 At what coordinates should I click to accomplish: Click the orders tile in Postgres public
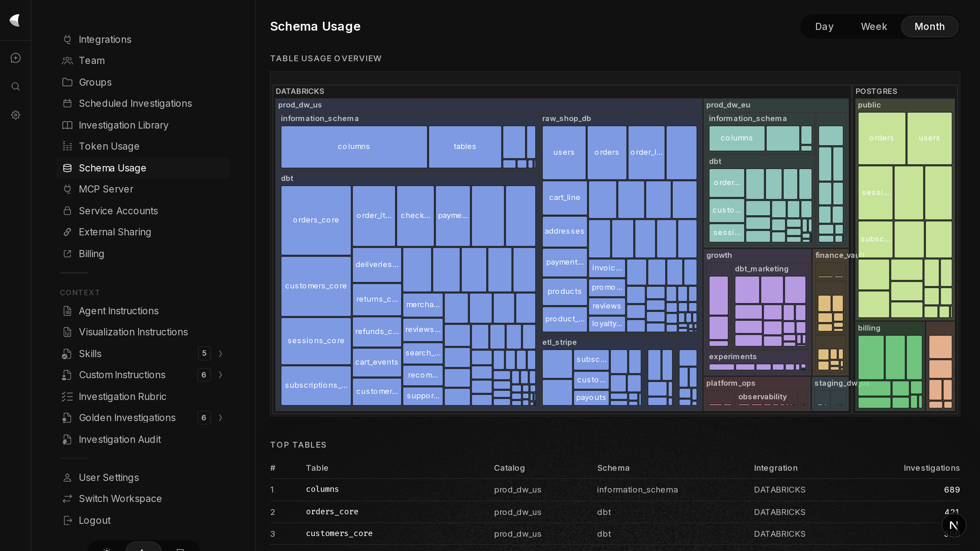point(881,138)
